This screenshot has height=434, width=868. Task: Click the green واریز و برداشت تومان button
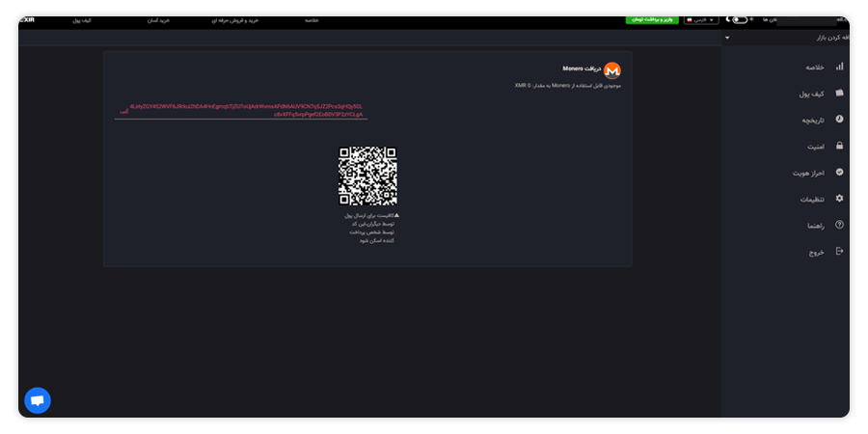pyautogui.click(x=652, y=20)
